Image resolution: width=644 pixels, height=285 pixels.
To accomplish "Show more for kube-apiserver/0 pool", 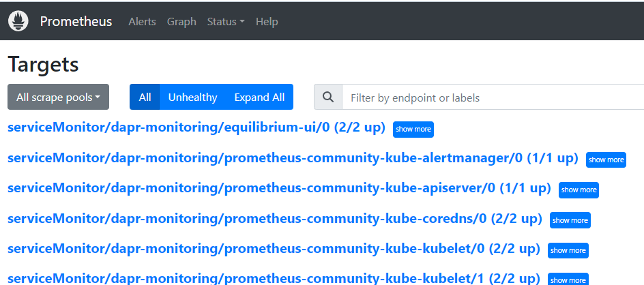I will (x=579, y=190).
